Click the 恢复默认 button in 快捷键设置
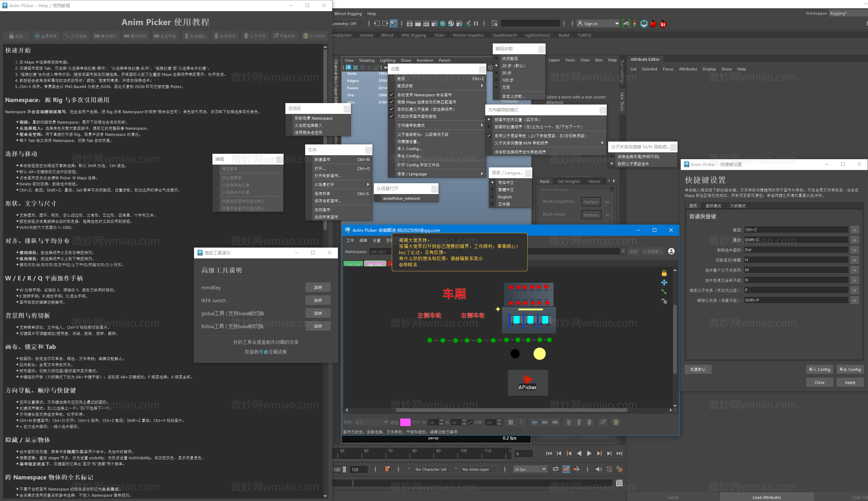Screen dimensions: 868x501 (x=698, y=369)
